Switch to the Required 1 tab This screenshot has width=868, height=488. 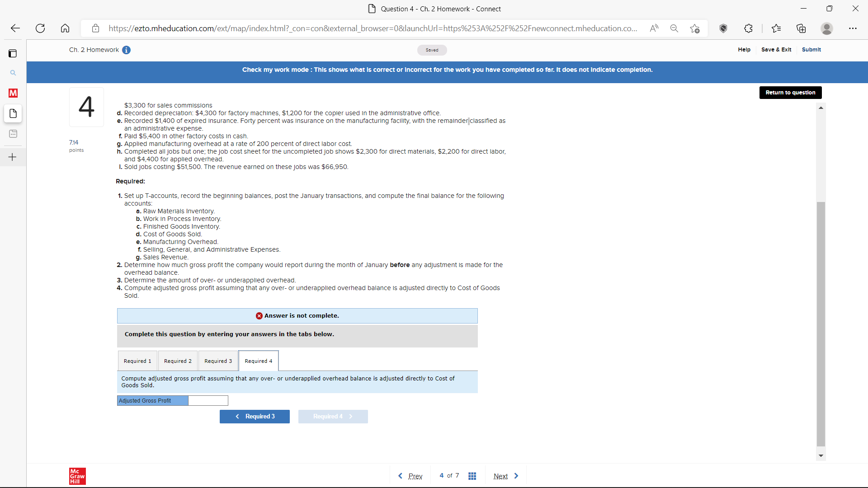tap(137, 361)
